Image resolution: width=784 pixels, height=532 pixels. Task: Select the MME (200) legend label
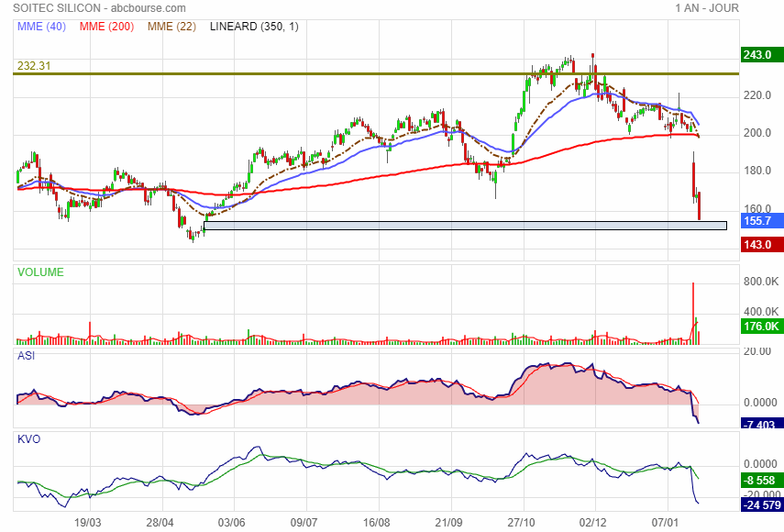coord(106,27)
